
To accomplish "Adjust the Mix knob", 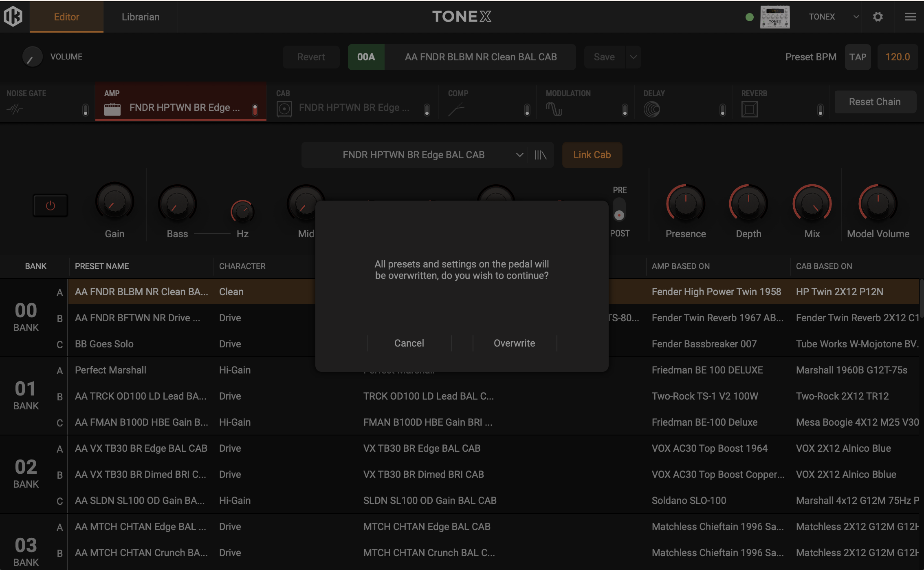I will [x=812, y=203].
